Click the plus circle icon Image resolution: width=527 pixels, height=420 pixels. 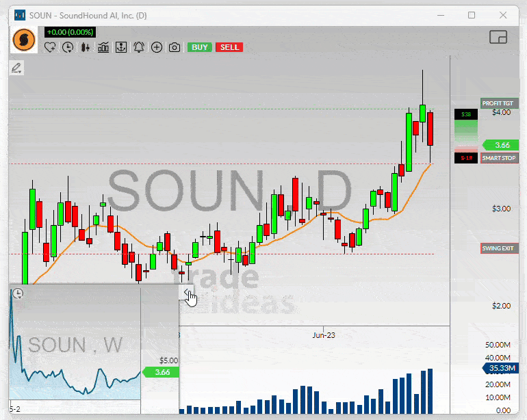(x=157, y=47)
